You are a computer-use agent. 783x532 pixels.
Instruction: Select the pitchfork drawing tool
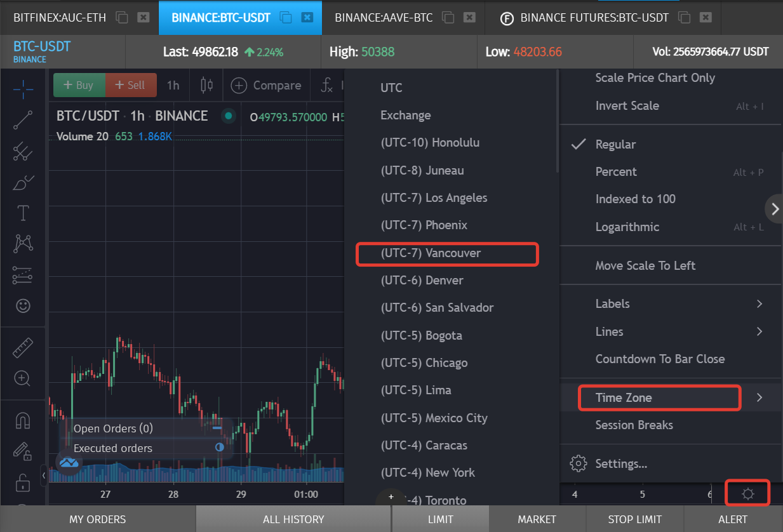coord(23,151)
